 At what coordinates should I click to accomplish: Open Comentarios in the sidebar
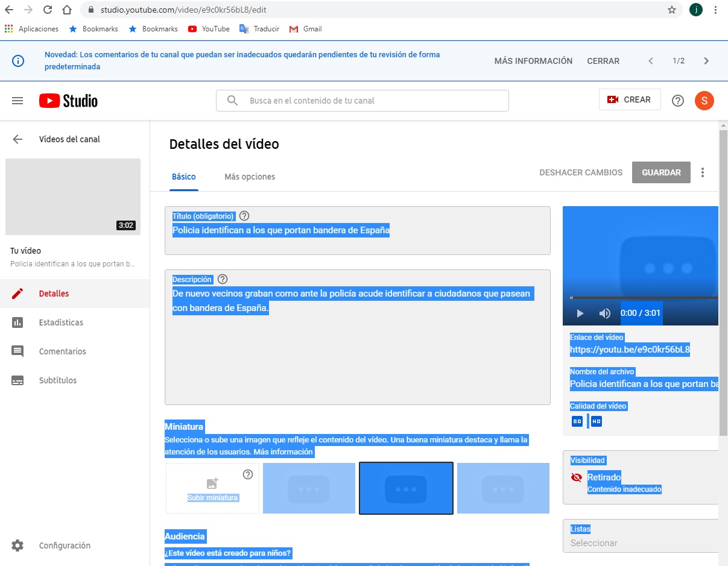click(62, 351)
